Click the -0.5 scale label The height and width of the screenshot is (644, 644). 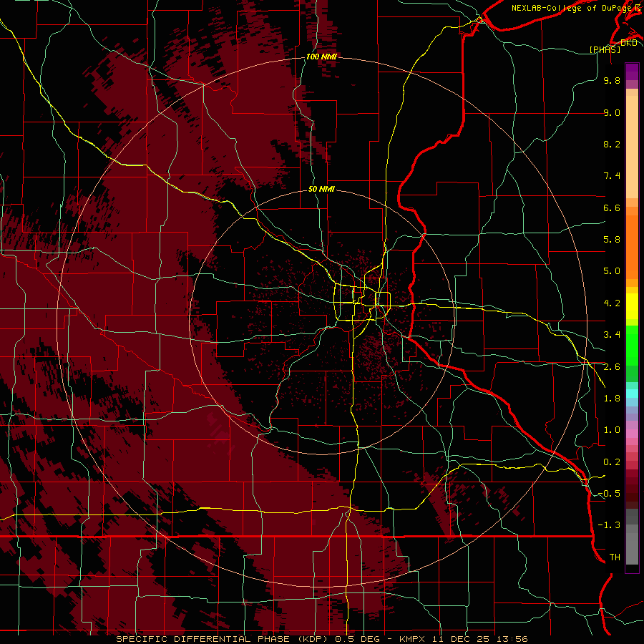point(609,494)
